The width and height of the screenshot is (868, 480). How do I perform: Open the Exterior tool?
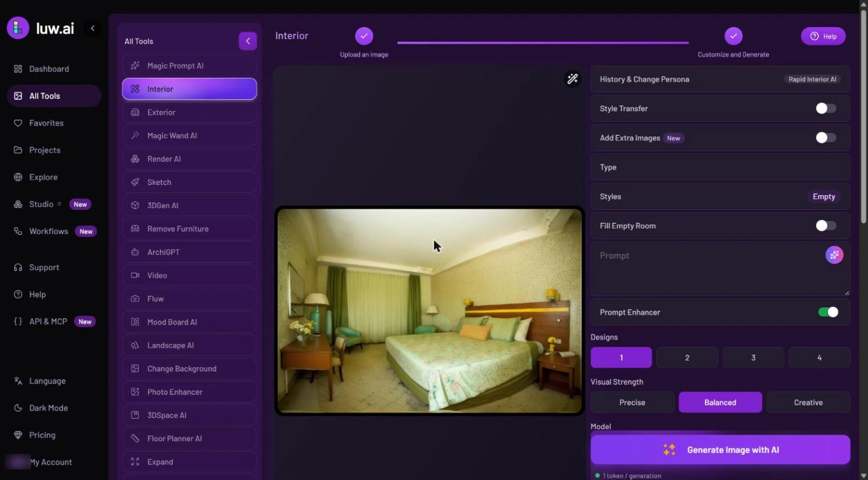pyautogui.click(x=190, y=112)
